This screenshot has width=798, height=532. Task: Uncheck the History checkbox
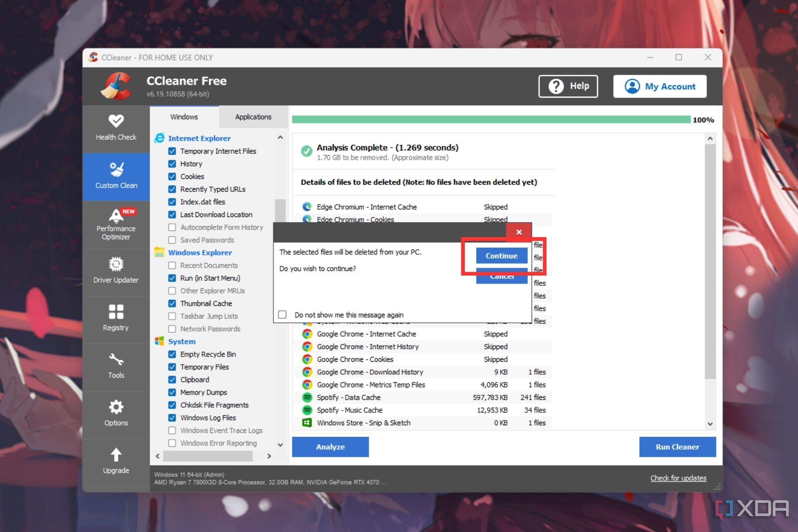click(172, 164)
